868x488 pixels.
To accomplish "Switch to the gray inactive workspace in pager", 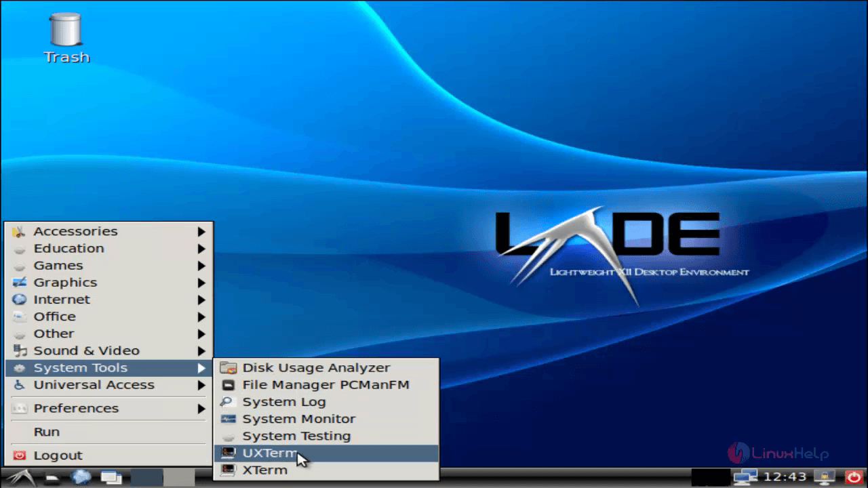I will pyautogui.click(x=179, y=477).
